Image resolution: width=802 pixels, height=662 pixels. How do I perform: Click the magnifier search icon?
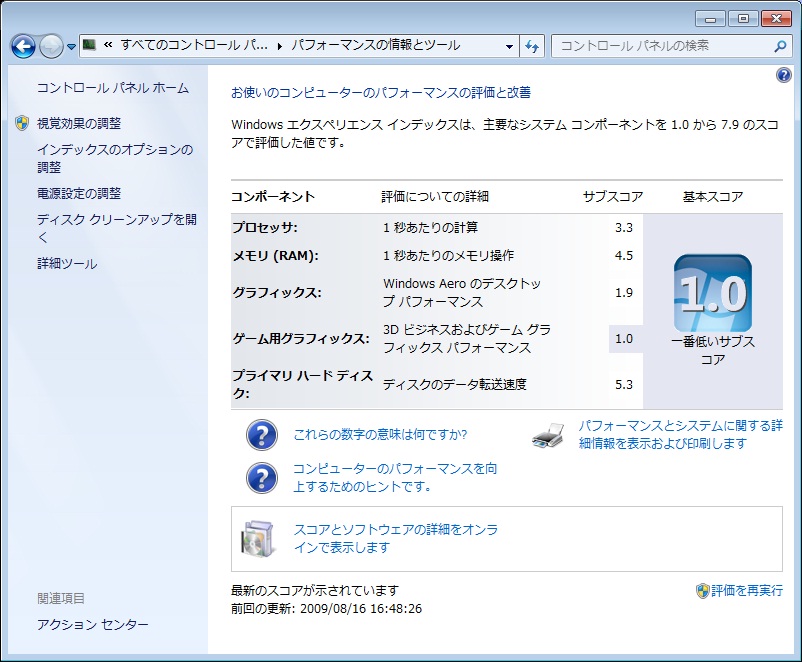click(780, 47)
